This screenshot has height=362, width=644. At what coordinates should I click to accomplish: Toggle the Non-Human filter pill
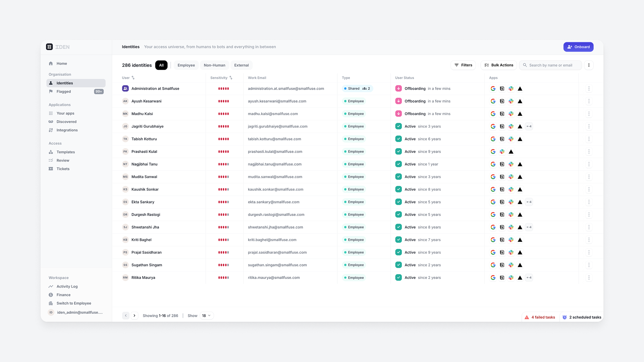214,65
